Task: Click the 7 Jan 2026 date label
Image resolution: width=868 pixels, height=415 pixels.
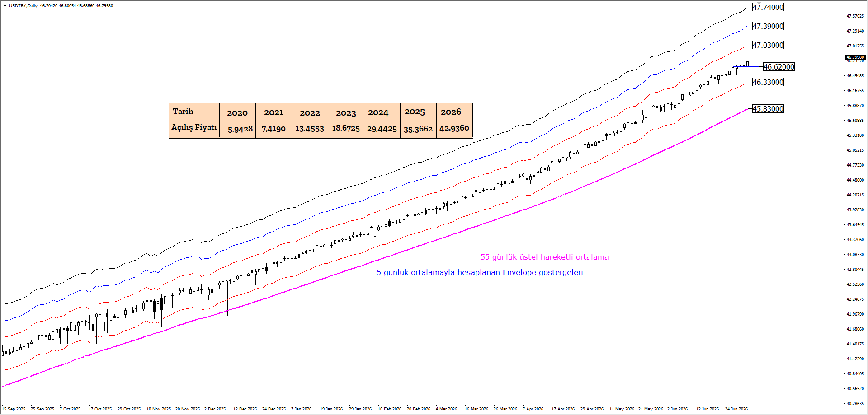Action: pyautogui.click(x=302, y=409)
